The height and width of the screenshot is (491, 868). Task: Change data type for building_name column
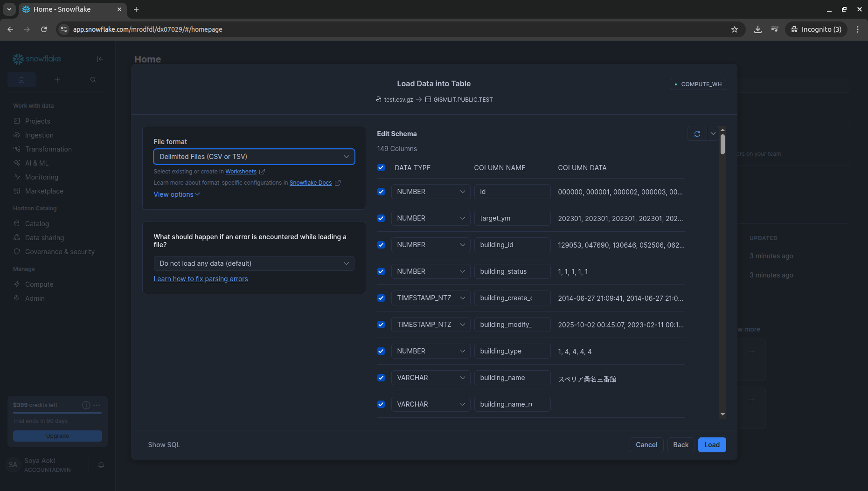click(431, 378)
